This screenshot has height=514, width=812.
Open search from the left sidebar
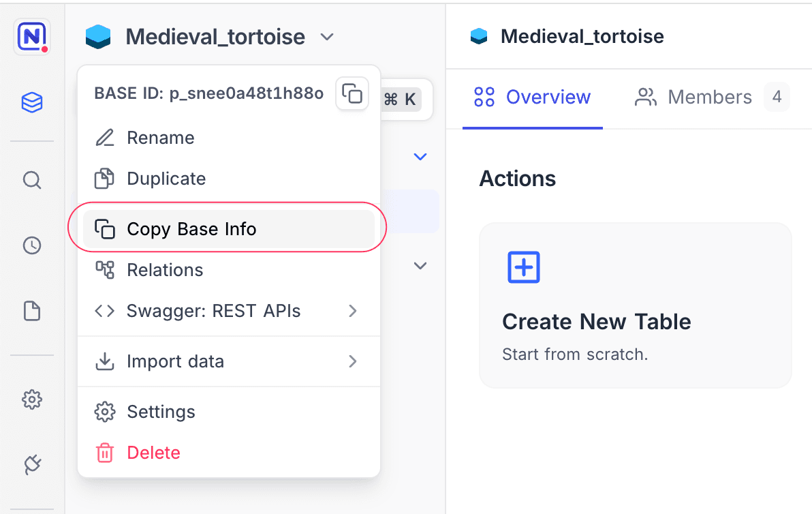(32, 180)
